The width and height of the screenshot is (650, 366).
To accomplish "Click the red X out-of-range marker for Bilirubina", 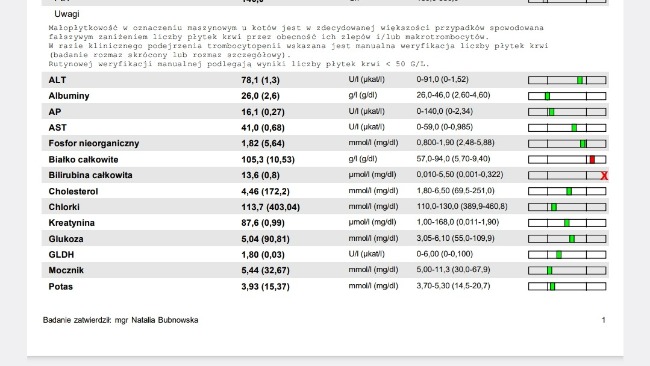I will coord(604,176).
